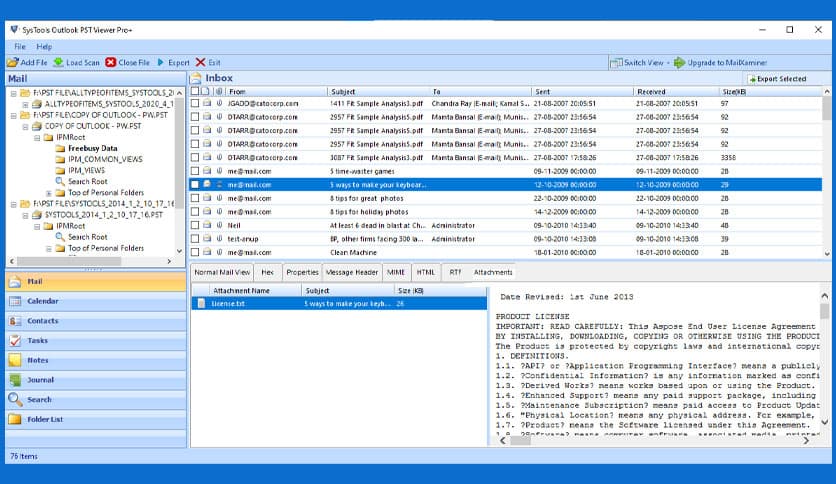The image size is (836, 484).
Task: Check the box for 8 tips for great photos
Action: [x=195, y=198]
